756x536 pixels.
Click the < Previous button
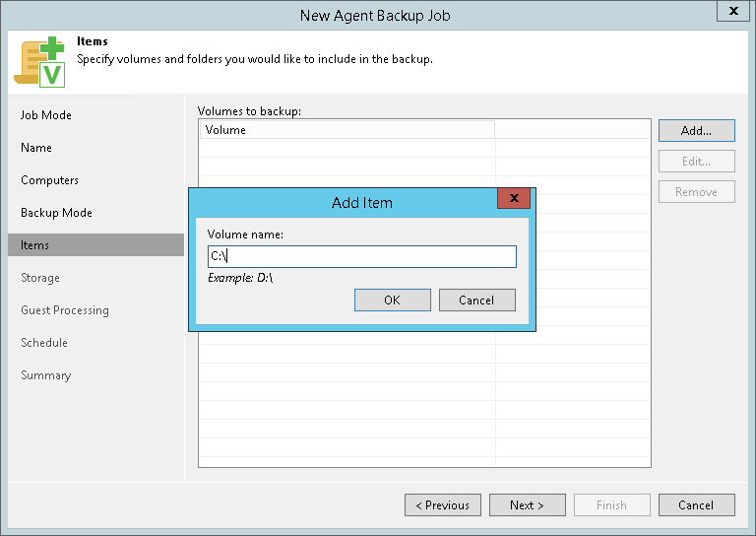(x=442, y=505)
